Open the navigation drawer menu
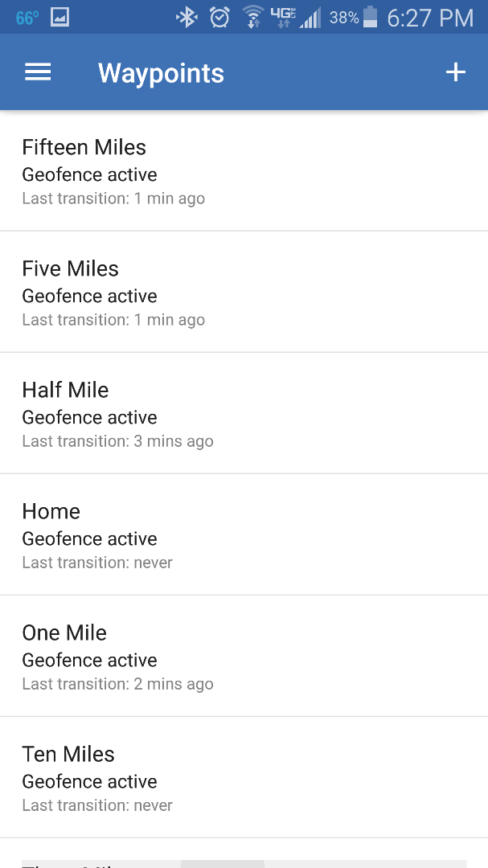This screenshot has height=868, width=488. pyautogui.click(x=37, y=72)
